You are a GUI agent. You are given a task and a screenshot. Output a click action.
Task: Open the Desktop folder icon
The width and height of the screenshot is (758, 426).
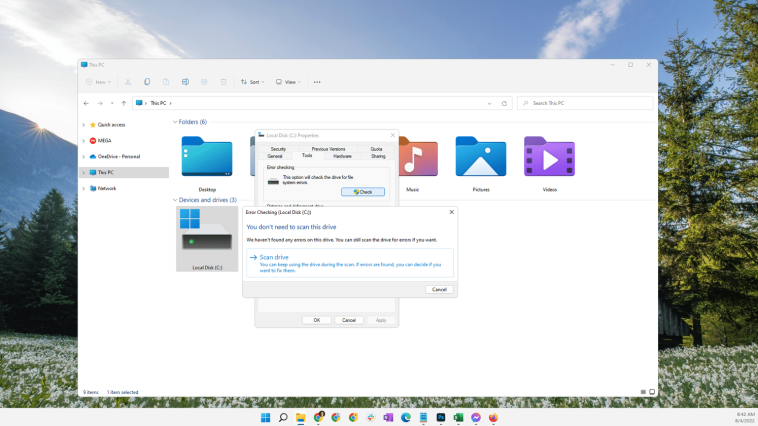207,159
